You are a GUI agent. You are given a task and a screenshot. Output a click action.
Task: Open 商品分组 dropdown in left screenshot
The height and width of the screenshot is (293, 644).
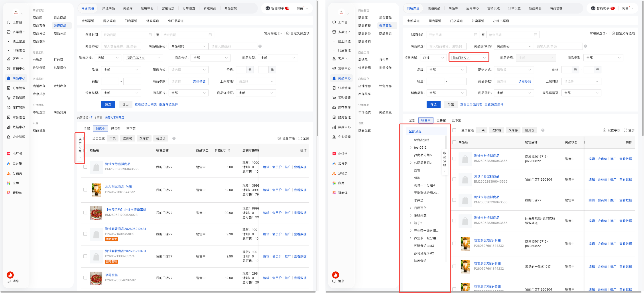pyautogui.click(x=211, y=58)
